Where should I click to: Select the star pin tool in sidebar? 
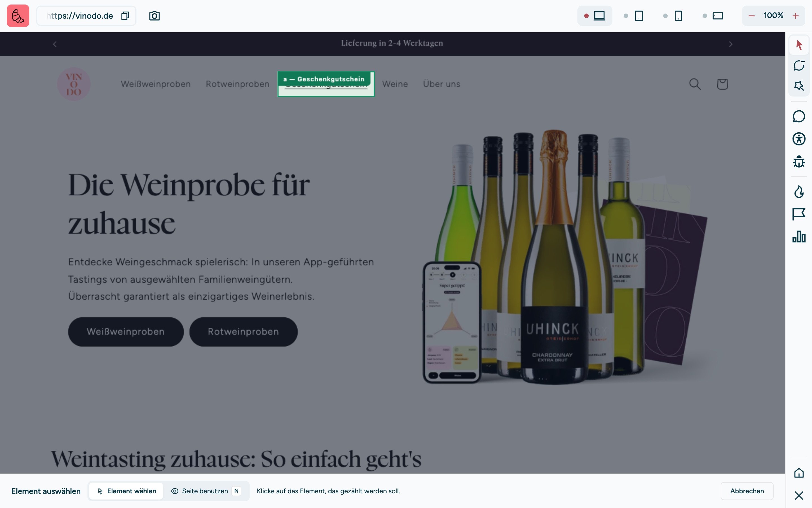799,86
